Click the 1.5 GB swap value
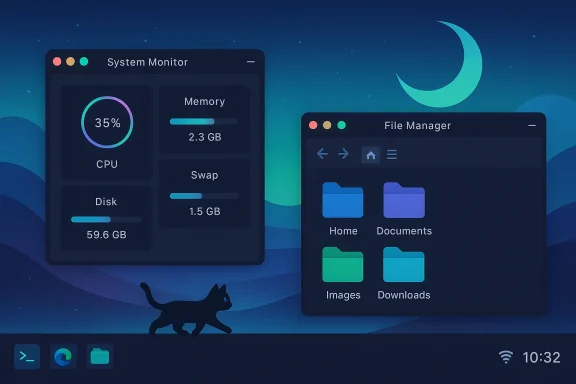576x384 pixels. click(205, 211)
